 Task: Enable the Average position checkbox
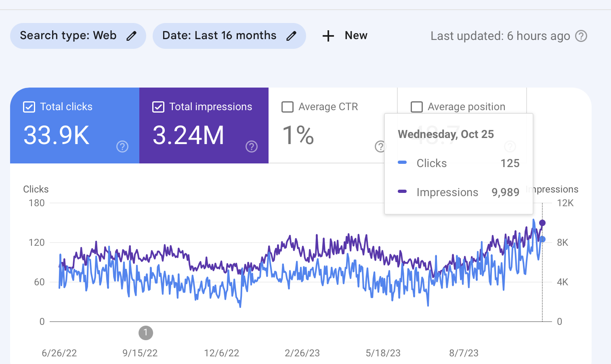[x=417, y=107]
